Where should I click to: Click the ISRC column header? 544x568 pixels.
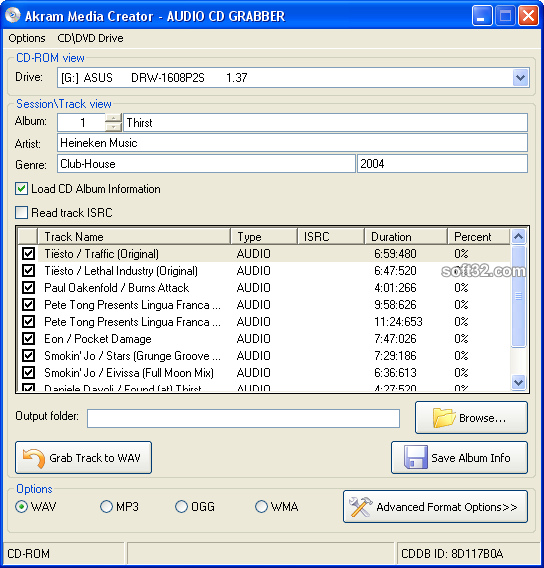(331, 237)
